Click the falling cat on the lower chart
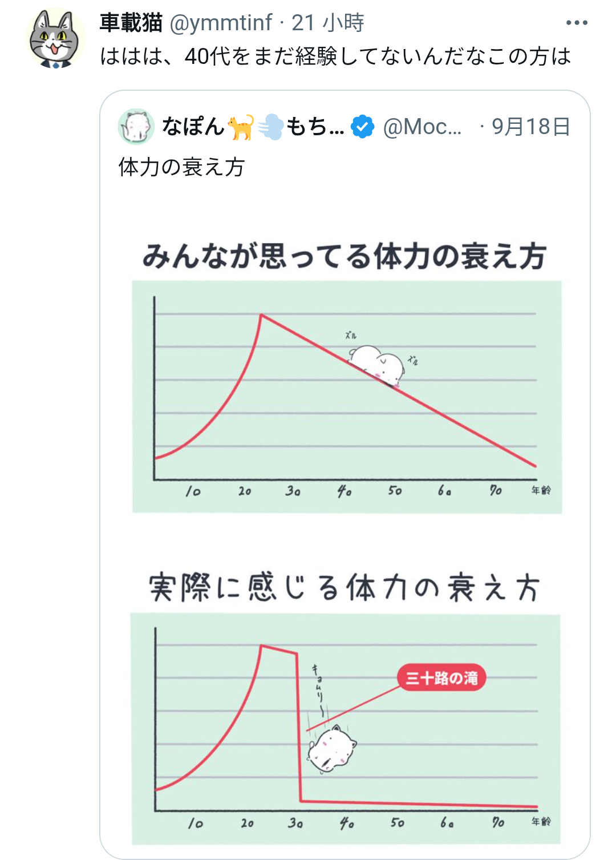Viewport: 616px width, 860px height. (x=331, y=748)
